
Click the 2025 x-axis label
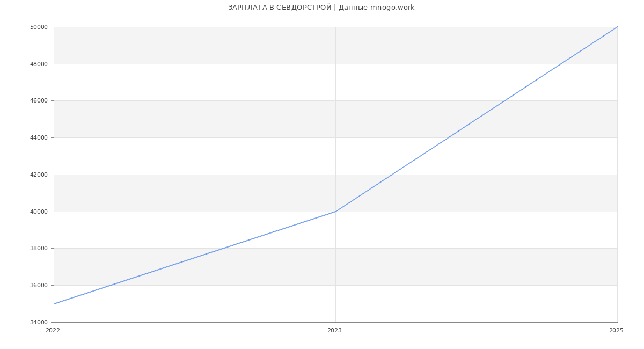tap(616, 331)
